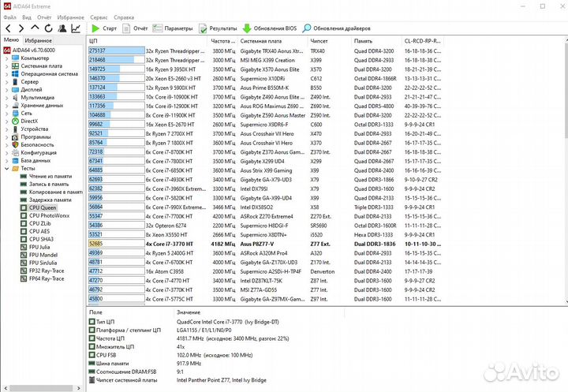Expand the Системная плата tree node
This screenshot has height=392, width=568.
pos(6,66)
